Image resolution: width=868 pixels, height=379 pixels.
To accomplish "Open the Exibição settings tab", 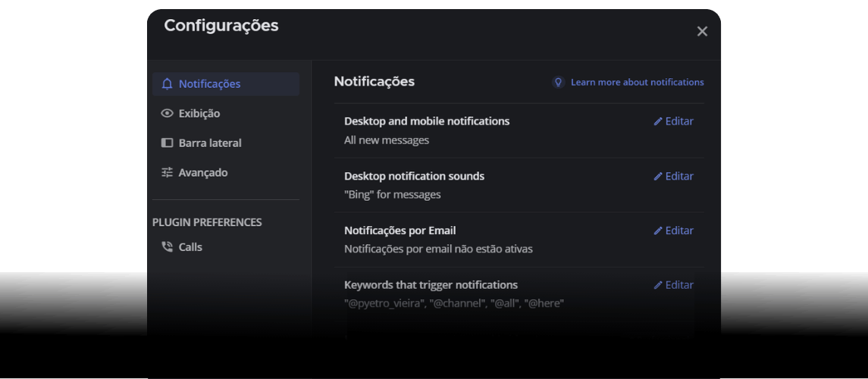I will coord(199,114).
